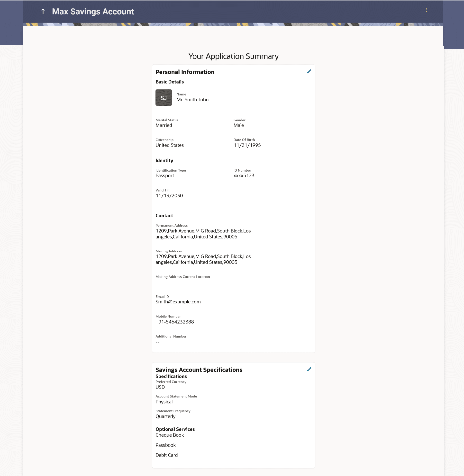Click the Personal Information heading
The width and height of the screenshot is (464, 476).
(x=185, y=72)
